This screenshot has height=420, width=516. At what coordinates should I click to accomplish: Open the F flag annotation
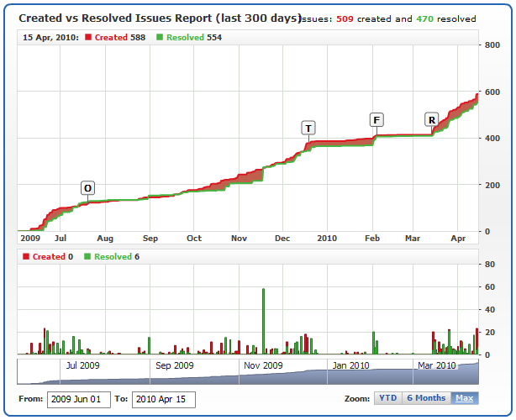376,119
